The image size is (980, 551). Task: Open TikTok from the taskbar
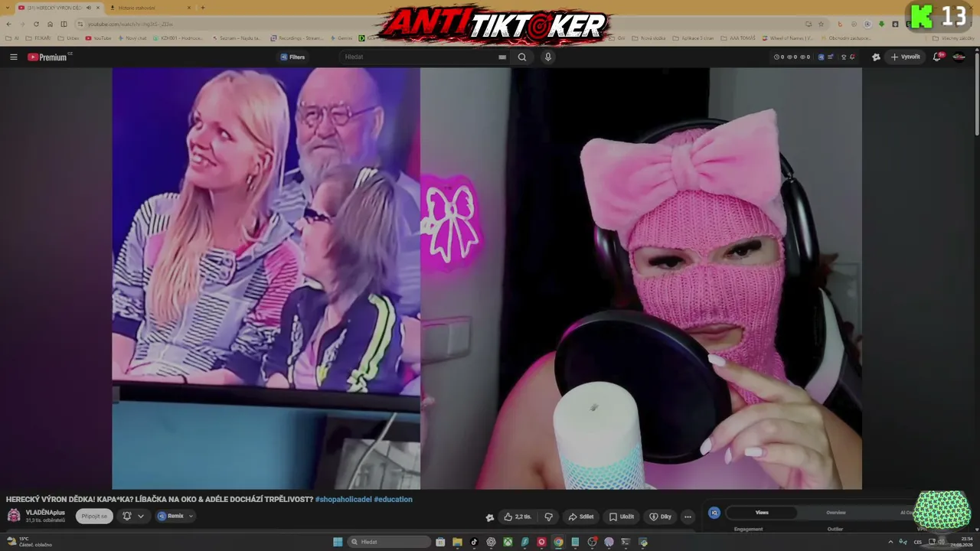pos(474,542)
